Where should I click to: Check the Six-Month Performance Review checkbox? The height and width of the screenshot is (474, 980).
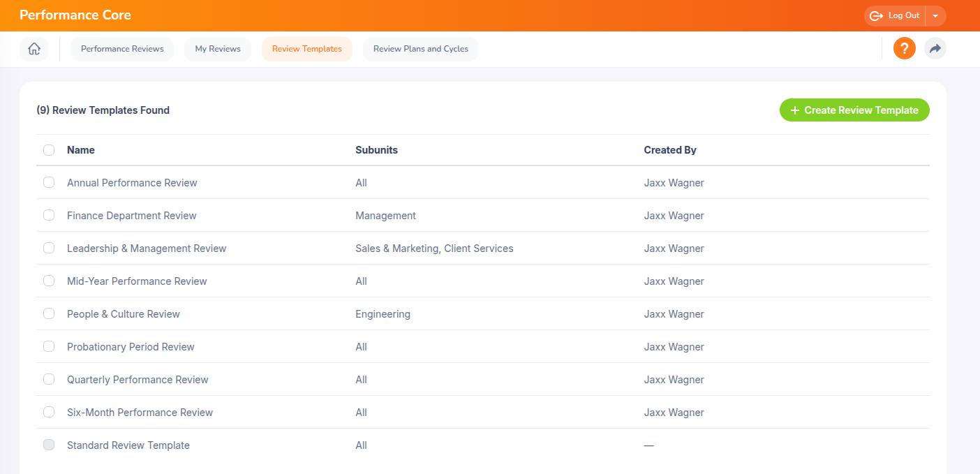pyautogui.click(x=49, y=412)
